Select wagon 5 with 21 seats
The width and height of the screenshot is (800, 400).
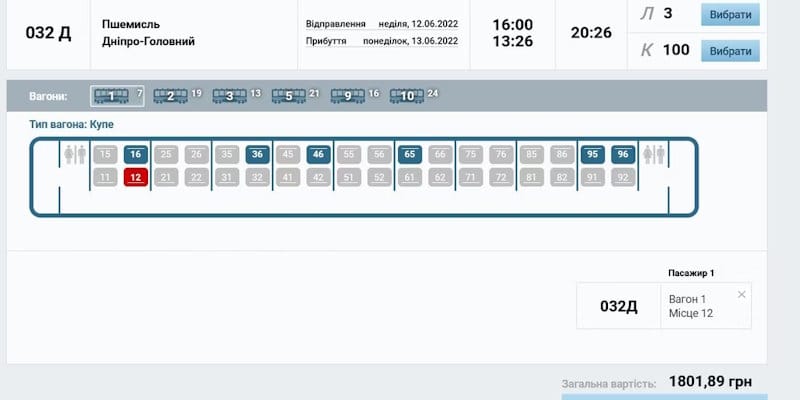tap(288, 96)
